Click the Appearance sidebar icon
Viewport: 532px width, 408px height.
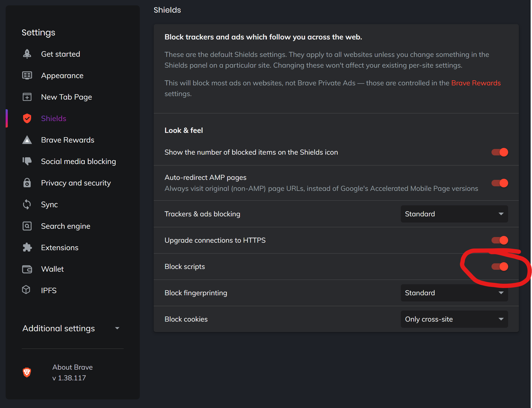[27, 75]
